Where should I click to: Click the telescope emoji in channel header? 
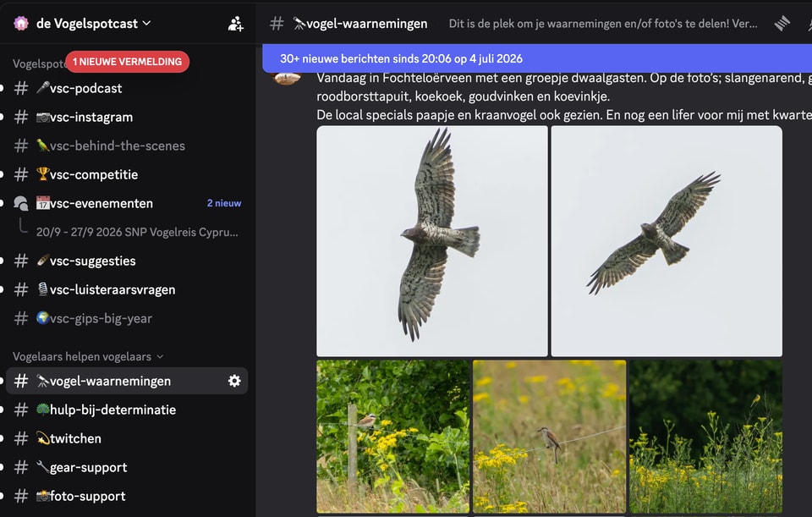click(299, 23)
